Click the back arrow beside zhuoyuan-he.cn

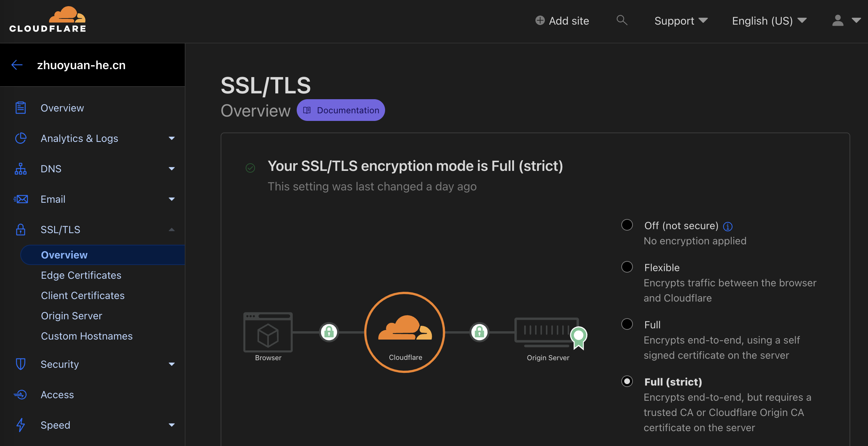pyautogui.click(x=17, y=65)
